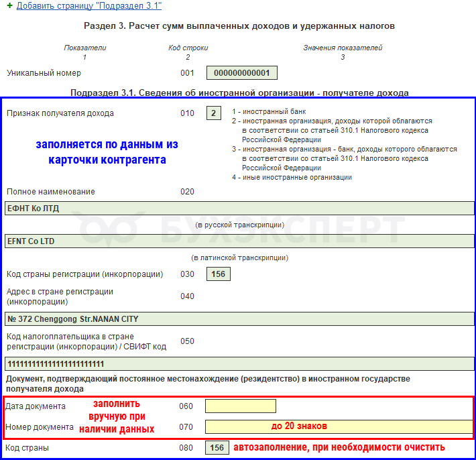Click the Уникальный номер field 000000000001
The width and height of the screenshot is (476, 460).
tap(241, 73)
